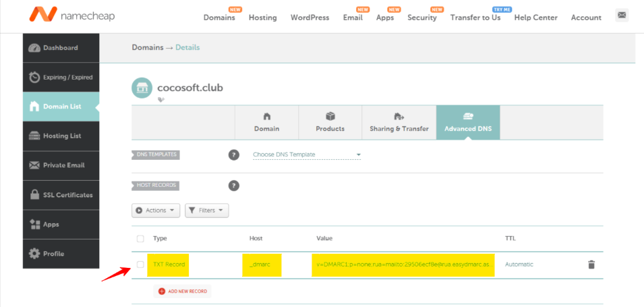Switch to the Domain tab

click(266, 123)
